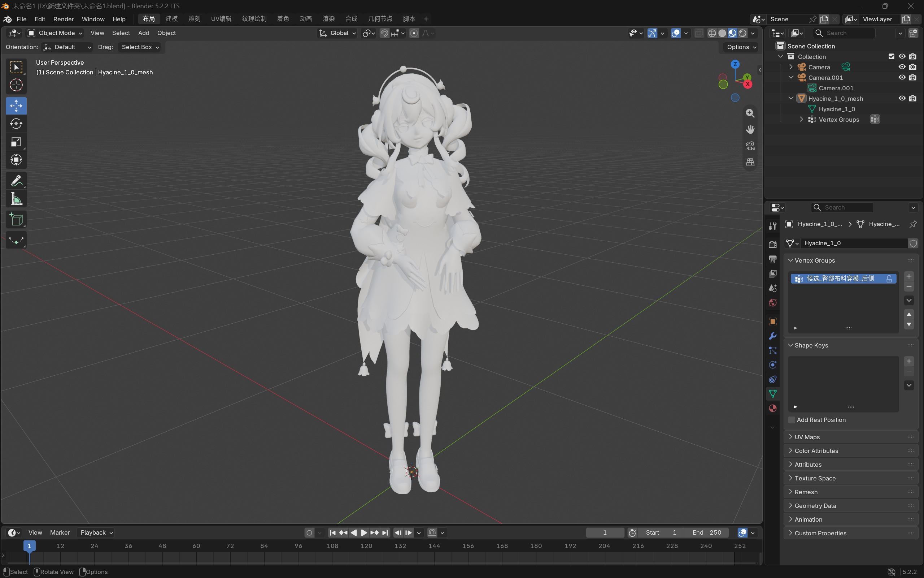Open the Material properties tab
Viewport: 924px width, 578px height.
point(772,408)
